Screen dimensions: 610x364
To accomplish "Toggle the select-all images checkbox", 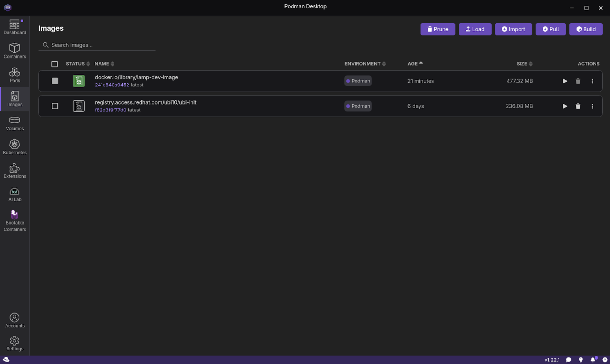I will [x=54, y=64].
